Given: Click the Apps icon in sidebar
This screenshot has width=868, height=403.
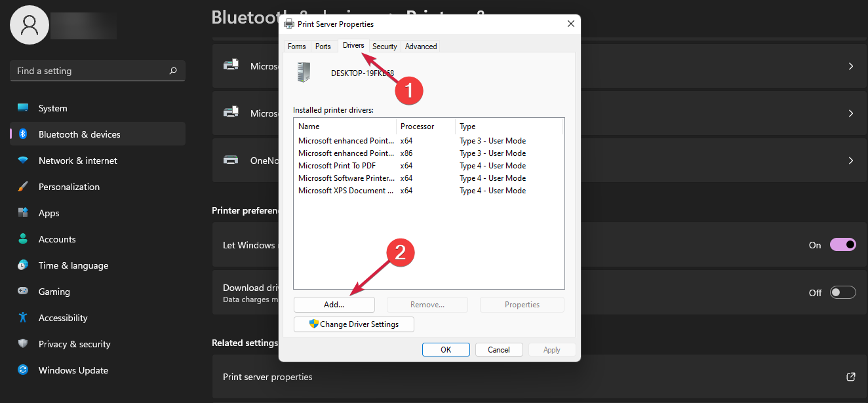Looking at the screenshot, I should click(x=23, y=213).
